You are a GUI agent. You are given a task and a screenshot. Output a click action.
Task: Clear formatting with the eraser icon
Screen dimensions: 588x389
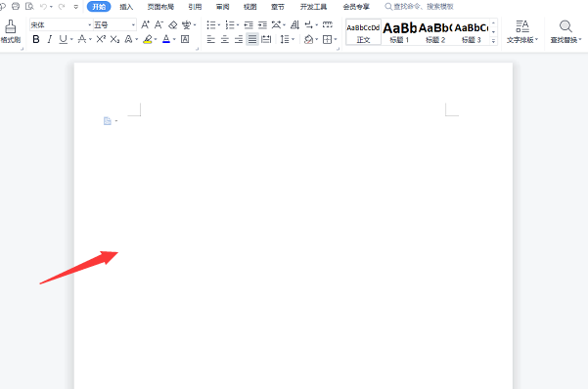pos(173,25)
